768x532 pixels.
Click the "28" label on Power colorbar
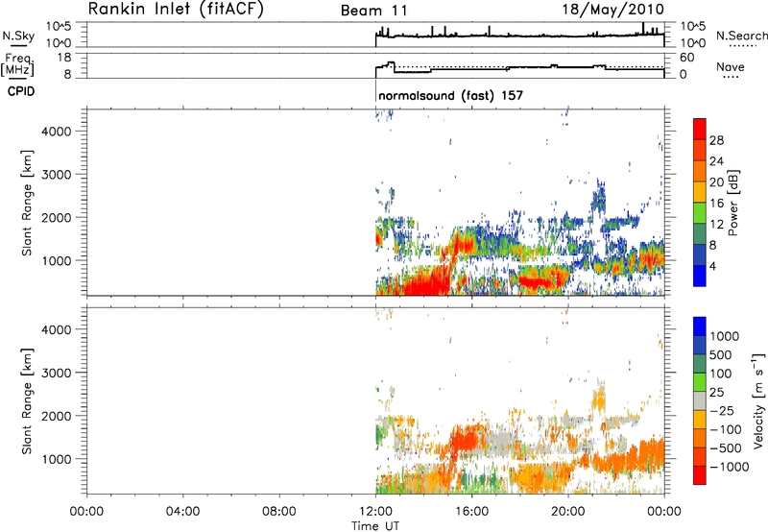[716, 141]
